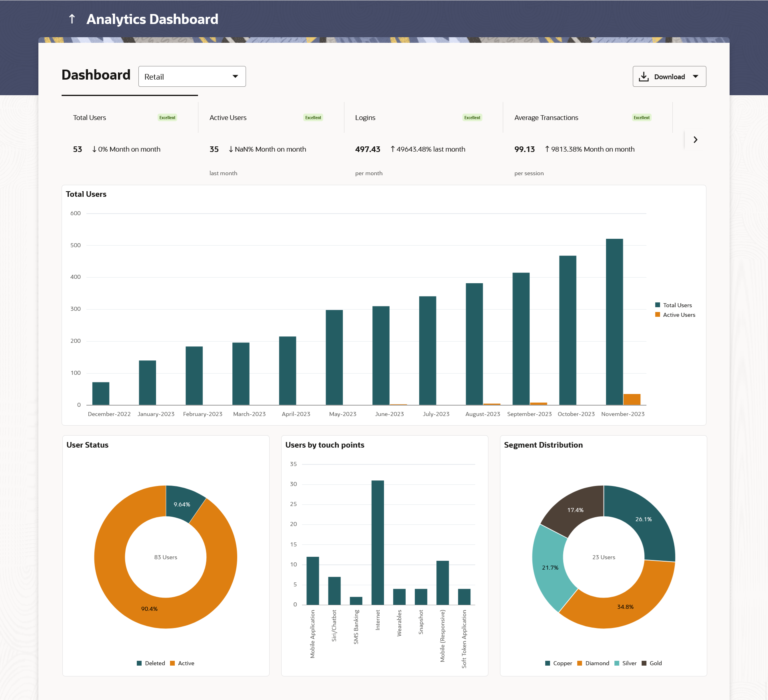The height and width of the screenshot is (700, 768).
Task: Click Excellent badge on Average Transactions
Action: 641,118
